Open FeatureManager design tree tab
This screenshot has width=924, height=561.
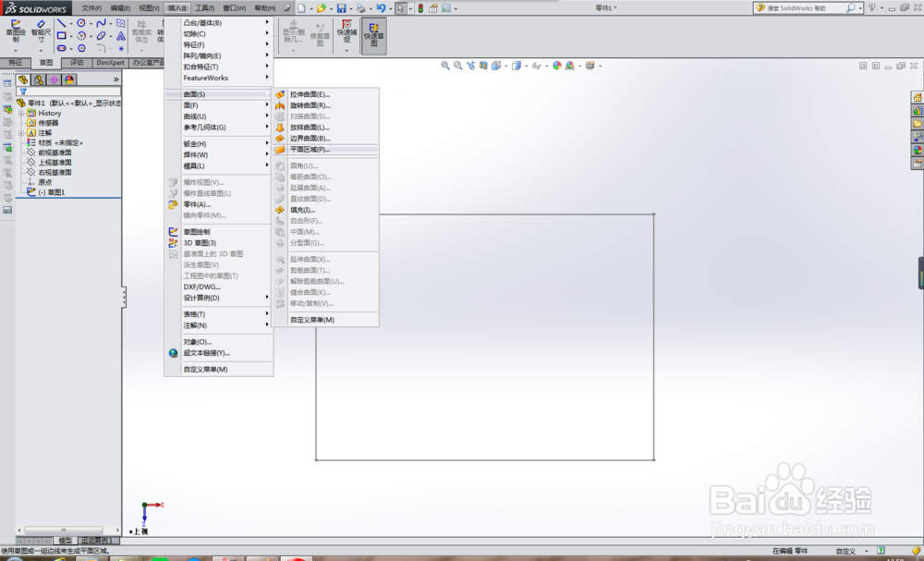point(23,79)
